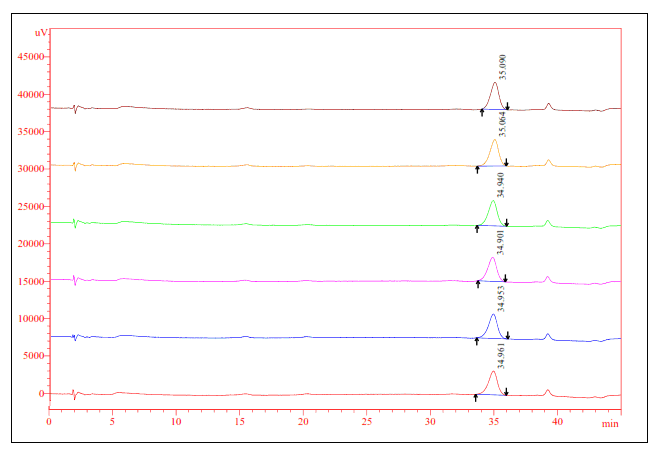
Task: Click the 34.961 retention time label
Action: [503, 357]
